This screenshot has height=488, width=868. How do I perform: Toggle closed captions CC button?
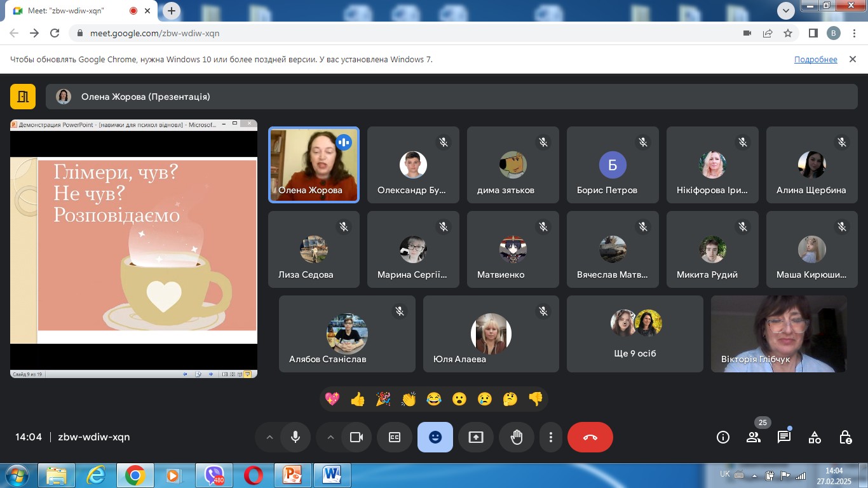click(x=395, y=437)
